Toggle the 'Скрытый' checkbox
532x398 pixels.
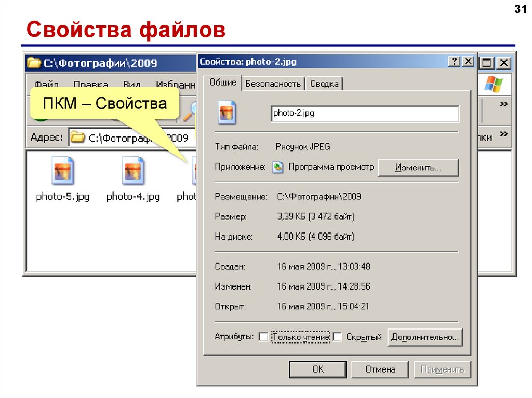pyautogui.click(x=337, y=337)
